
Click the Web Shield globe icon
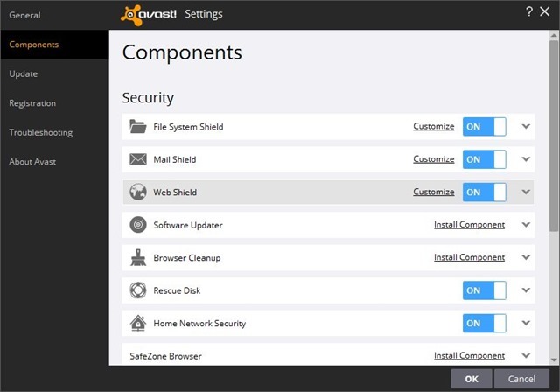137,192
